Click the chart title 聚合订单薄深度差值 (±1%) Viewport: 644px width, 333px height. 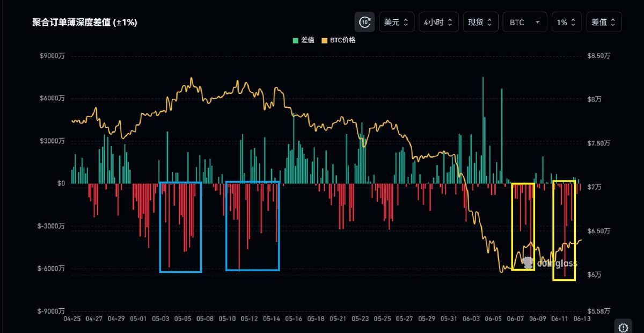(x=85, y=23)
